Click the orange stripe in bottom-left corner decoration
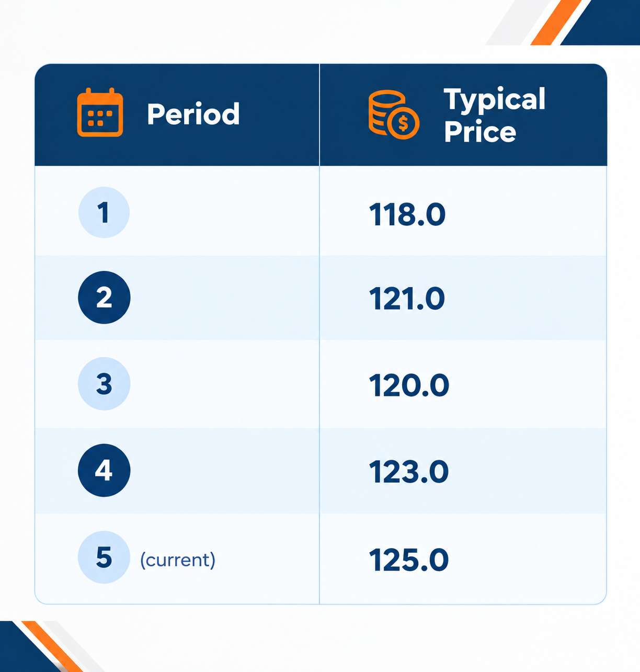The image size is (640, 672). tap(51, 646)
